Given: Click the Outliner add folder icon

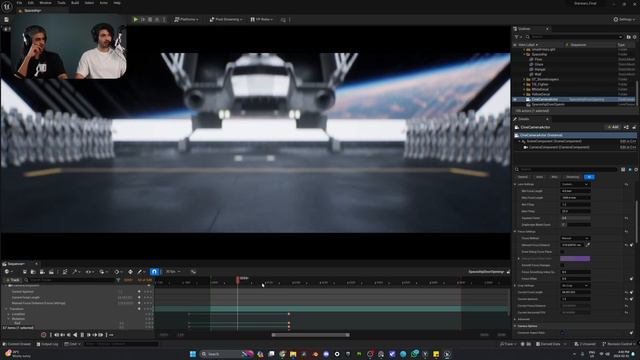Looking at the screenshot, I should point(629,37).
